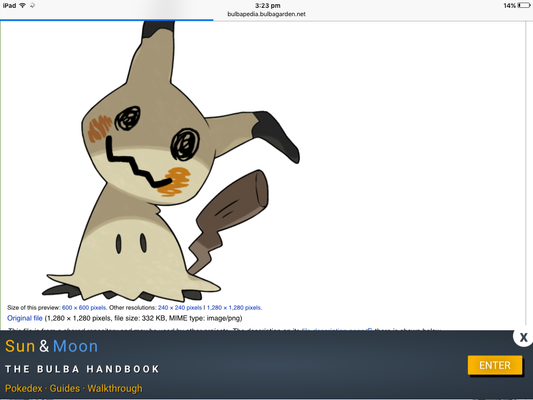Tap the 3:23 pm clock
Image resolution: width=533 pixels, height=400 pixels.
tap(268, 5)
